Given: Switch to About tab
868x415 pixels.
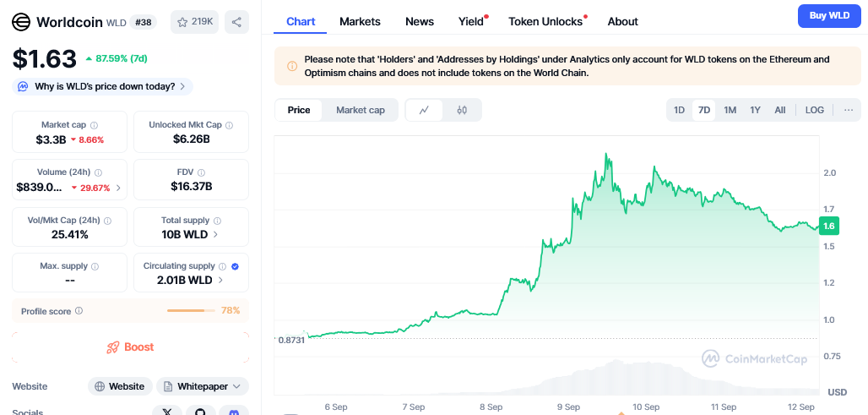Looking at the screenshot, I should pyautogui.click(x=623, y=22).
